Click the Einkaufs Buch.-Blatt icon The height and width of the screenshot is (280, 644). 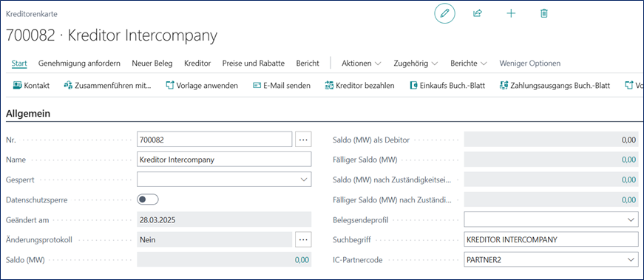[x=413, y=86]
